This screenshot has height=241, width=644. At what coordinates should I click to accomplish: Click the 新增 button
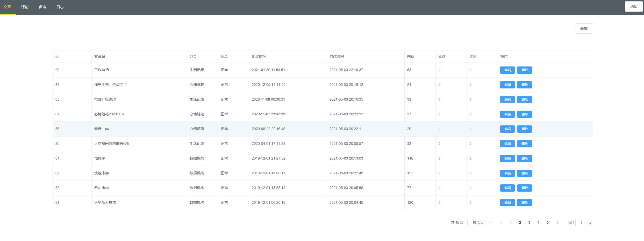(x=584, y=28)
